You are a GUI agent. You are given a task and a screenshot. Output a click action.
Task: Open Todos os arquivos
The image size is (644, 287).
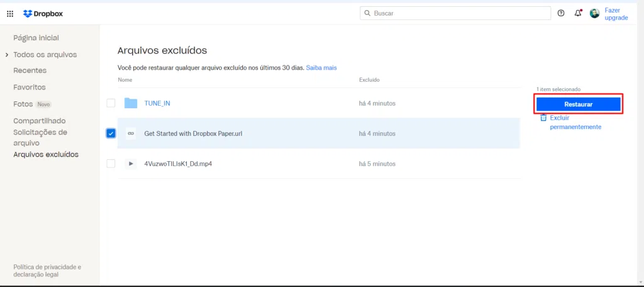click(x=45, y=55)
